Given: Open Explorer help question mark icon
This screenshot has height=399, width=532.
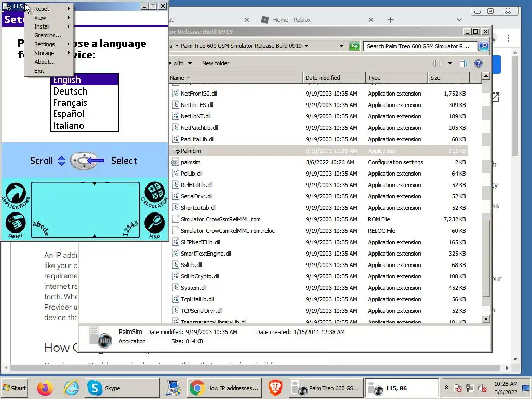Looking at the screenshot, I should coord(478,63).
